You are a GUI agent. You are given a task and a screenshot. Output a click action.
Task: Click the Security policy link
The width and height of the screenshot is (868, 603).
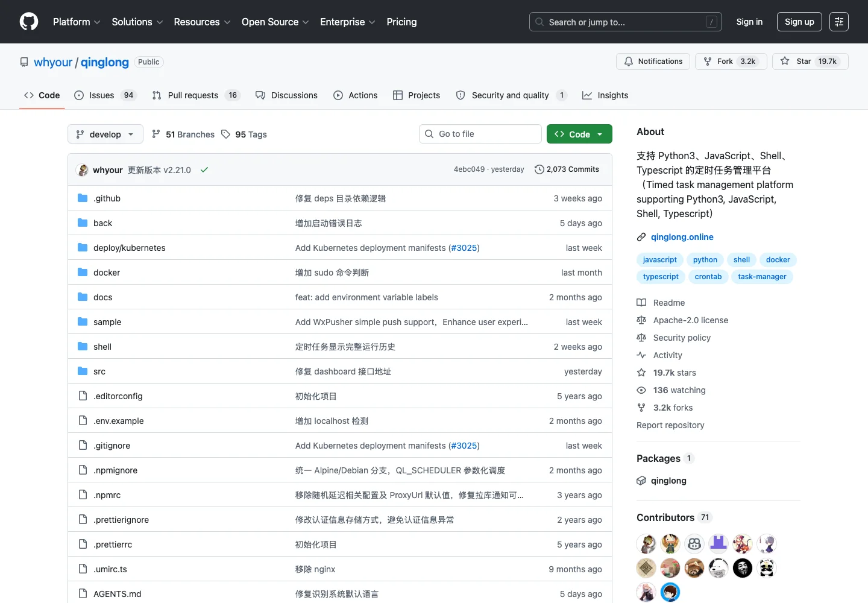click(682, 338)
